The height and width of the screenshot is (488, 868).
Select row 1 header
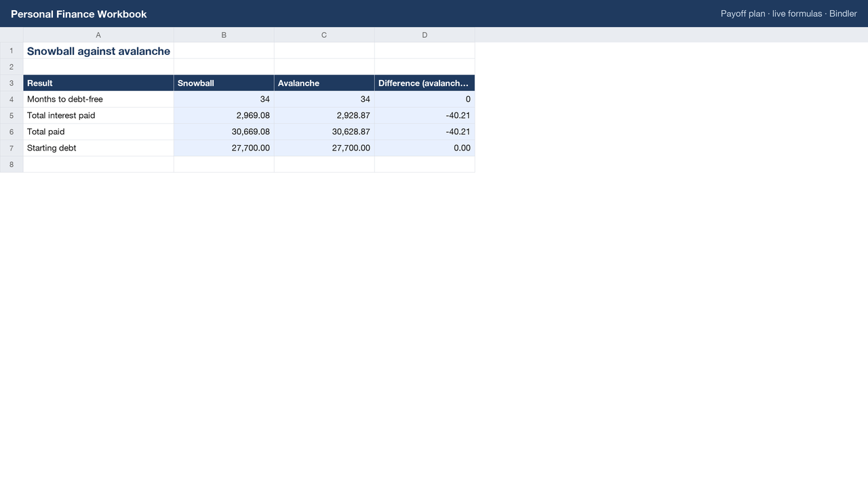pos(12,51)
